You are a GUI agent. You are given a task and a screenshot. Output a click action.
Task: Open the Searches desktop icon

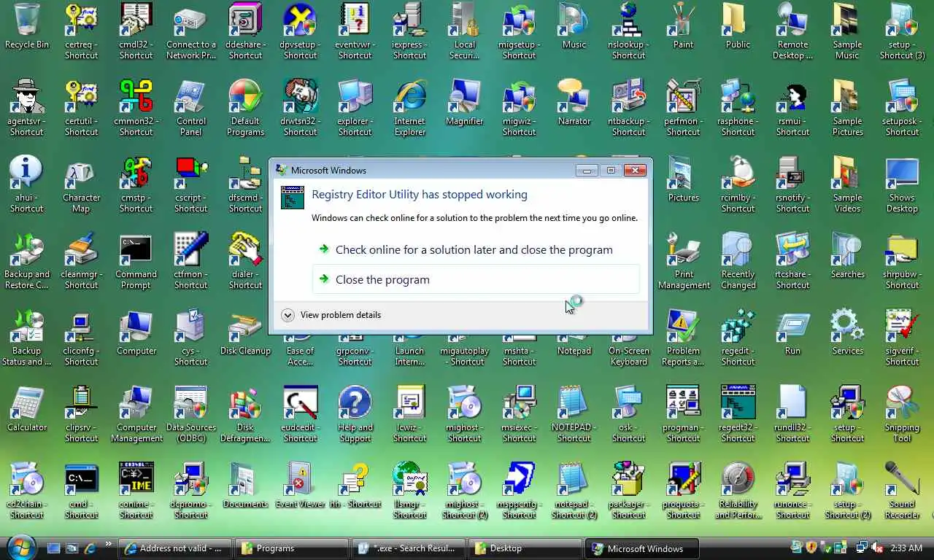(x=847, y=256)
